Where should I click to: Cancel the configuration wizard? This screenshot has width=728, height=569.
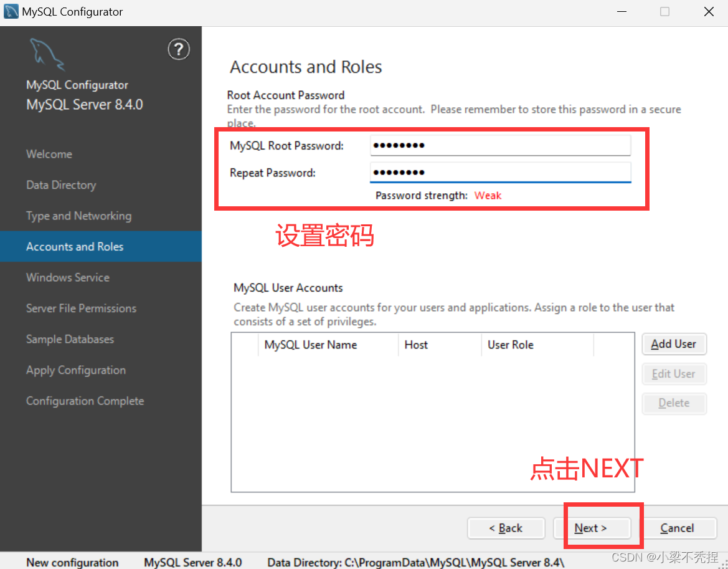click(x=678, y=528)
